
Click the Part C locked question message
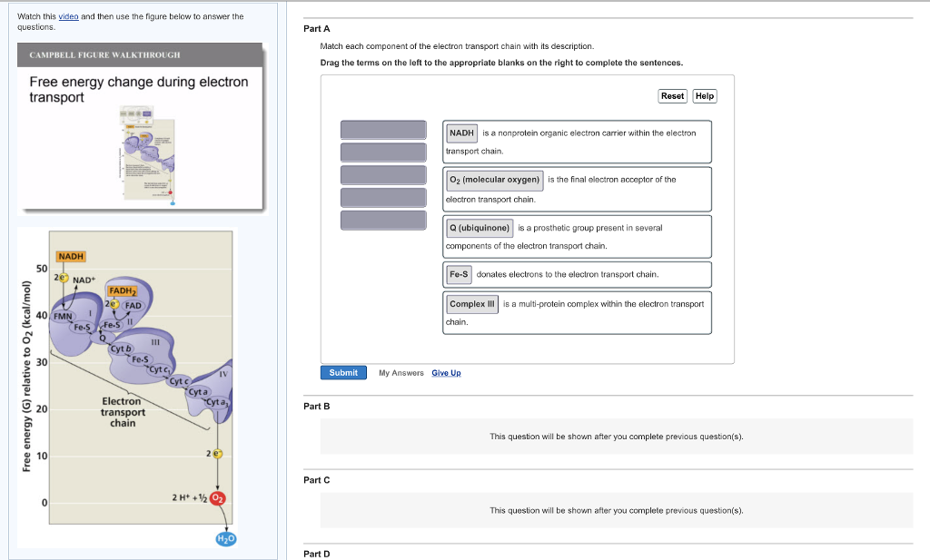[x=617, y=510]
